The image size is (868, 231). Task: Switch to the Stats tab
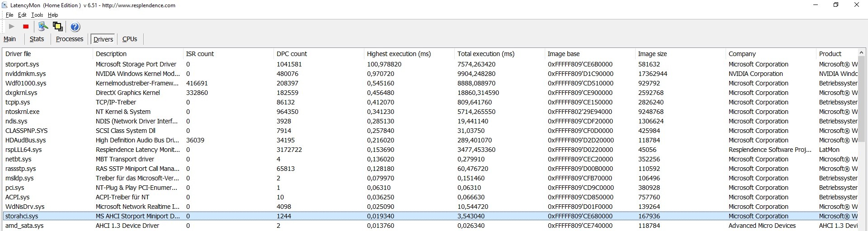click(37, 39)
